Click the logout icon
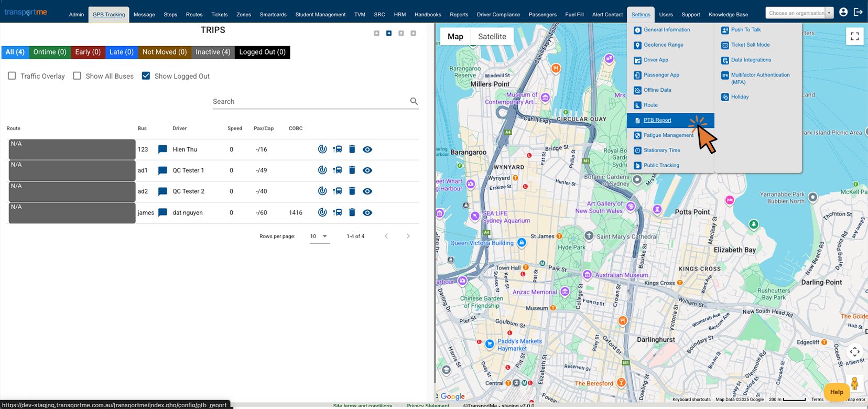The width and height of the screenshot is (868, 409). [x=858, y=12]
